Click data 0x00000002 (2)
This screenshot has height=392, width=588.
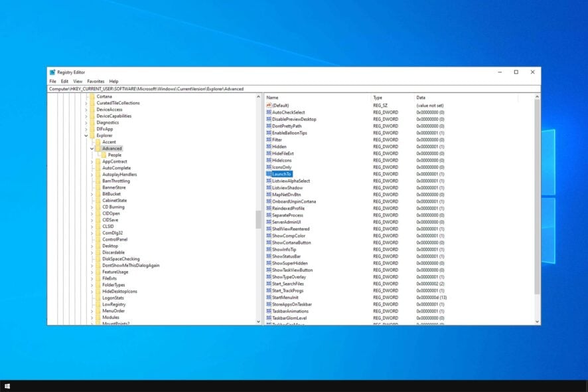pyautogui.click(x=430, y=284)
